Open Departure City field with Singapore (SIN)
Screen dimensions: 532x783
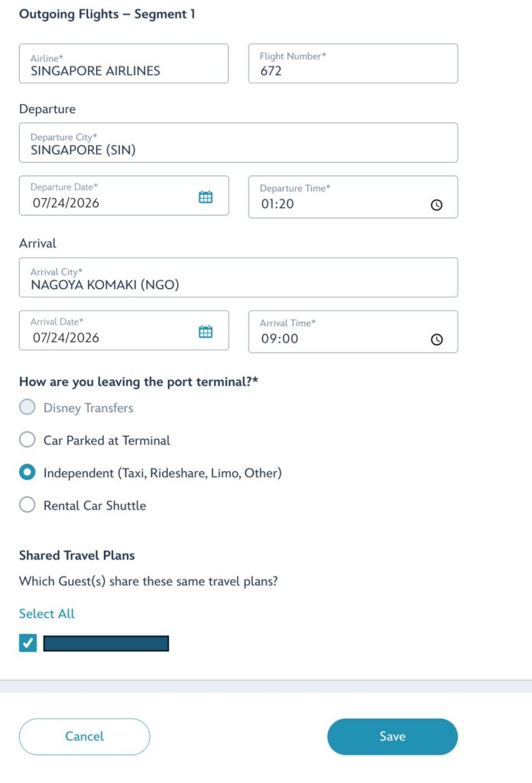pos(238,143)
